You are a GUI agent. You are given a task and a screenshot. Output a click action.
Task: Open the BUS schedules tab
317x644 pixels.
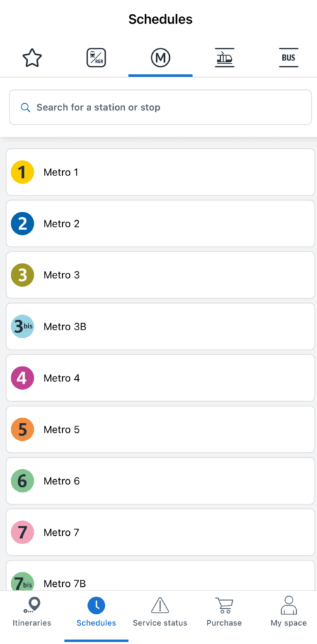point(289,58)
